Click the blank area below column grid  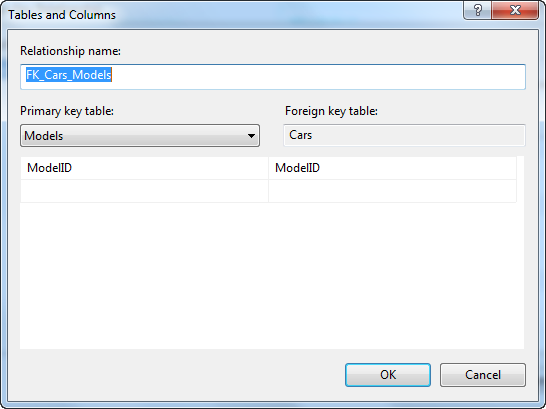tap(272, 275)
